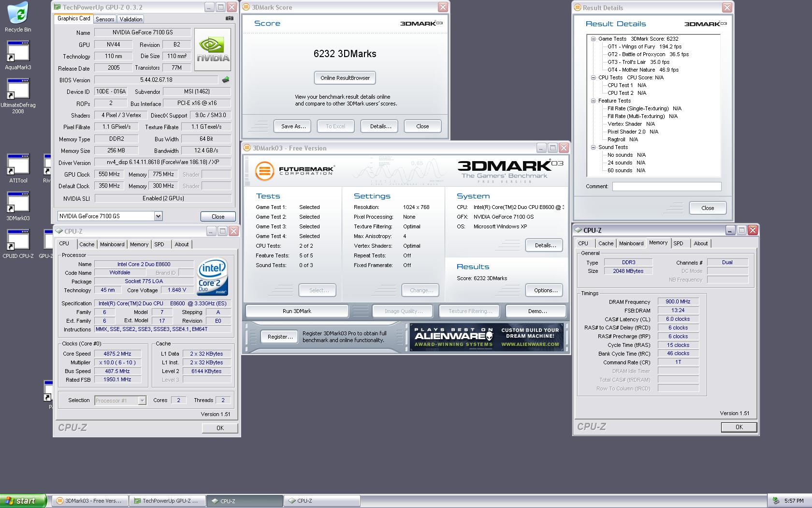Open 3DMark03 desktop shortcut
This screenshot has height=508, width=812.
coord(18,207)
